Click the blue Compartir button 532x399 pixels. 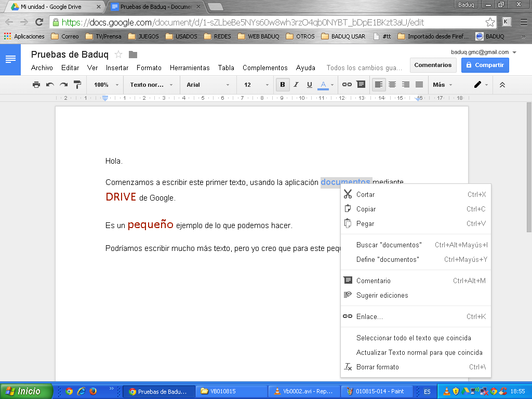pos(485,65)
